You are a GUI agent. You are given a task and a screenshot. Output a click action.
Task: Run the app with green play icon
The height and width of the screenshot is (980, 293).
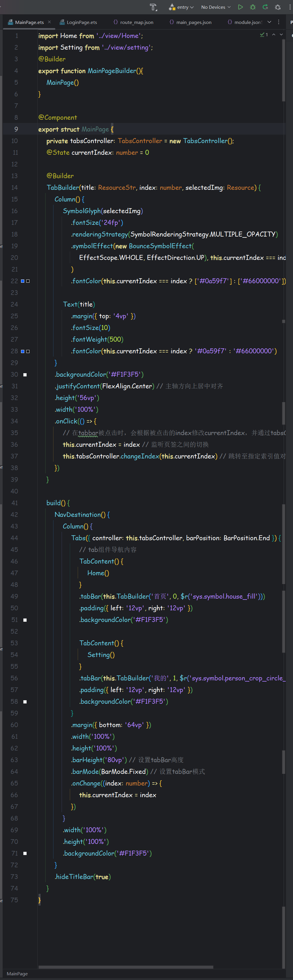coord(240,7)
